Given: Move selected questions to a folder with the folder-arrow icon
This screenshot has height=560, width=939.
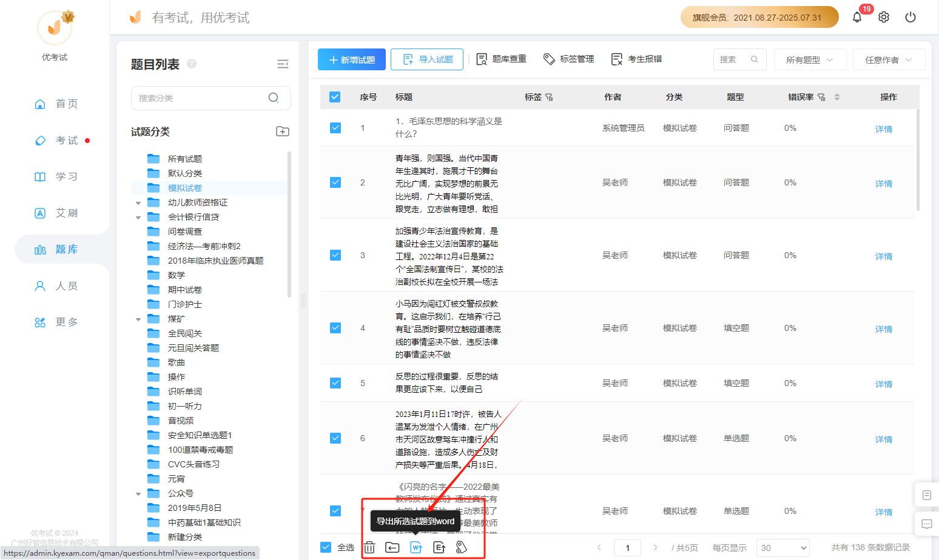Looking at the screenshot, I should (392, 547).
